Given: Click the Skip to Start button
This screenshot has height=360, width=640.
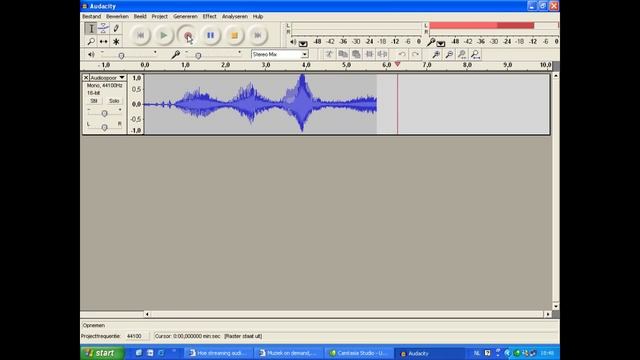Looking at the screenshot, I should click(x=140, y=36).
